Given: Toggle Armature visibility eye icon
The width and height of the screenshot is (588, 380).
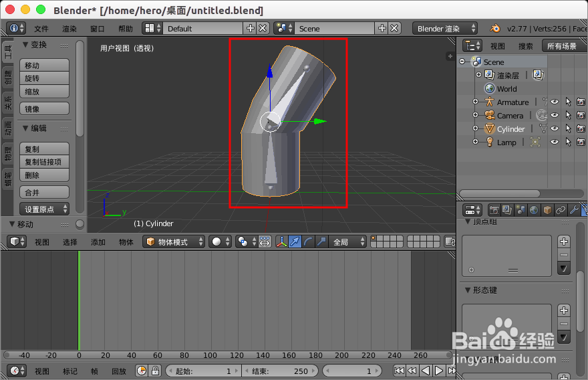Looking at the screenshot, I should point(555,102).
